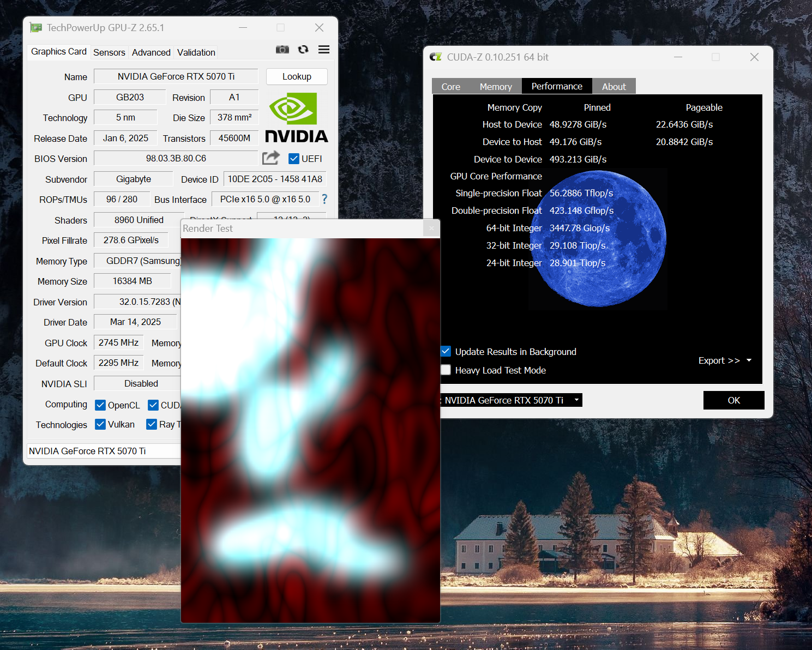Click the Lookup button
Image resolution: width=812 pixels, height=650 pixels.
(297, 76)
